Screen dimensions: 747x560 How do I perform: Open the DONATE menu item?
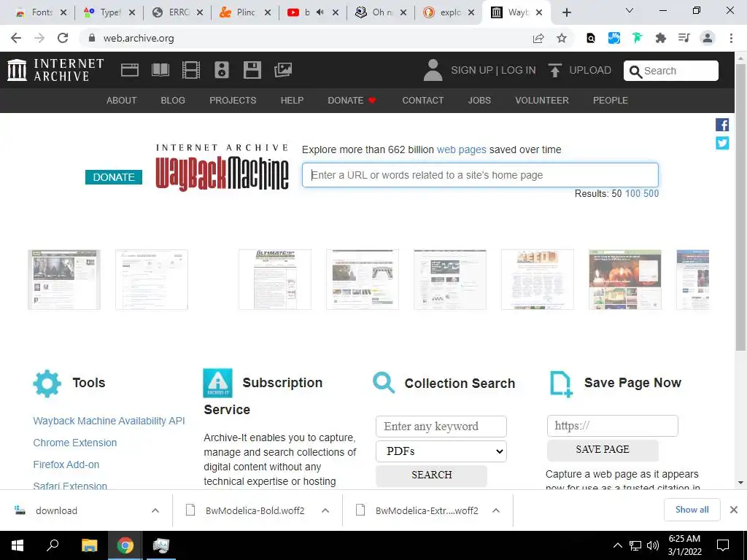coord(352,101)
